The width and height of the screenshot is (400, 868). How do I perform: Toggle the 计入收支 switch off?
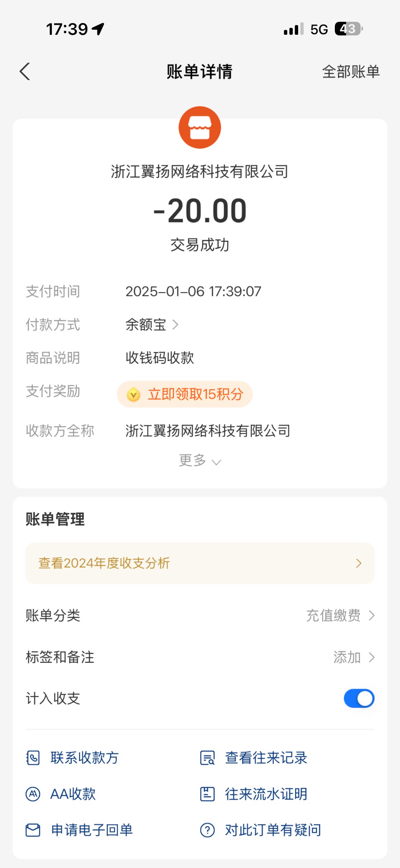pos(359,698)
